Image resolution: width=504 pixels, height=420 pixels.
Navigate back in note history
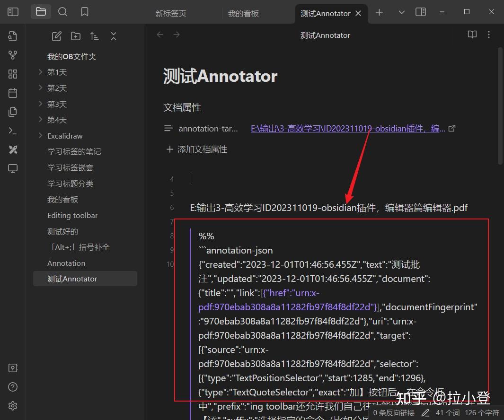160,35
